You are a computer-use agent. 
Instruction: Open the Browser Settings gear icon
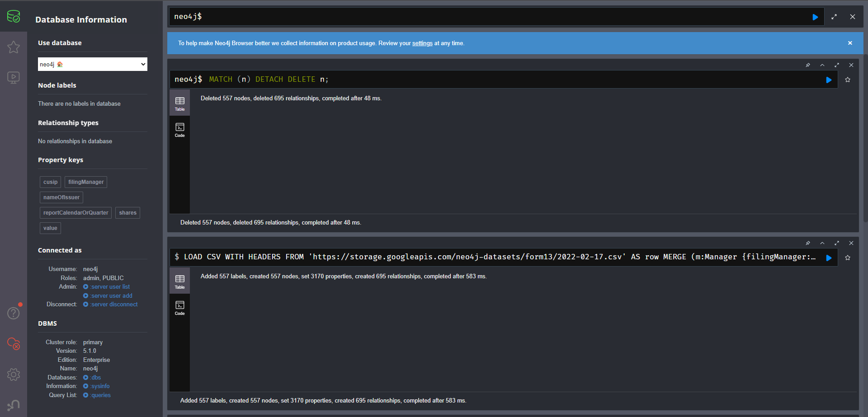pyautogui.click(x=14, y=374)
